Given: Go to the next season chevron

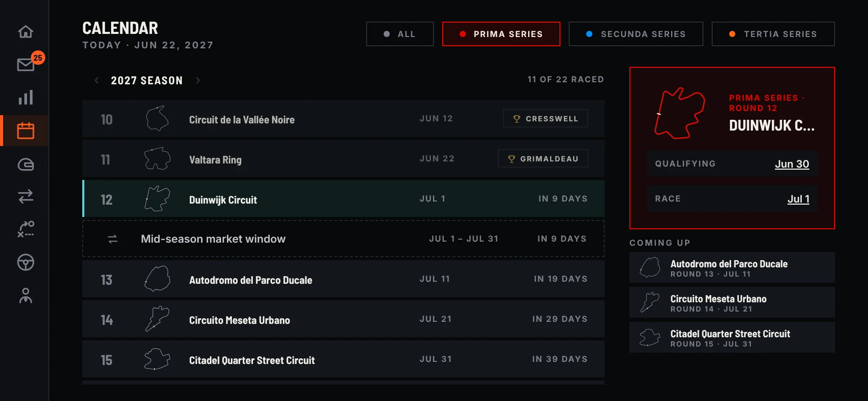Looking at the screenshot, I should [x=198, y=80].
